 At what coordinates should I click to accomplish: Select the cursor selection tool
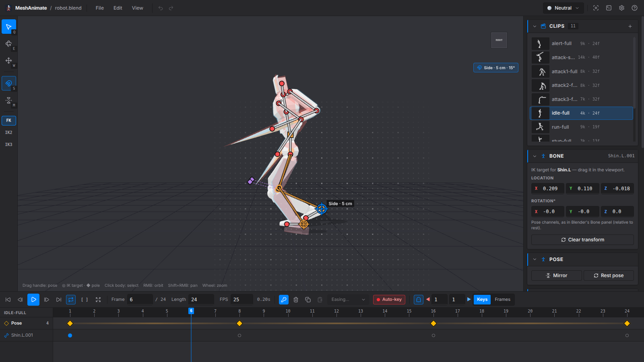[9, 27]
